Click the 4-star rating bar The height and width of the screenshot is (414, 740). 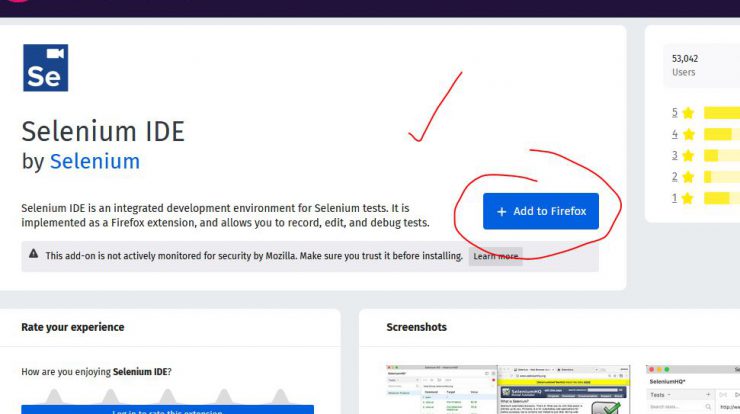pos(722,134)
